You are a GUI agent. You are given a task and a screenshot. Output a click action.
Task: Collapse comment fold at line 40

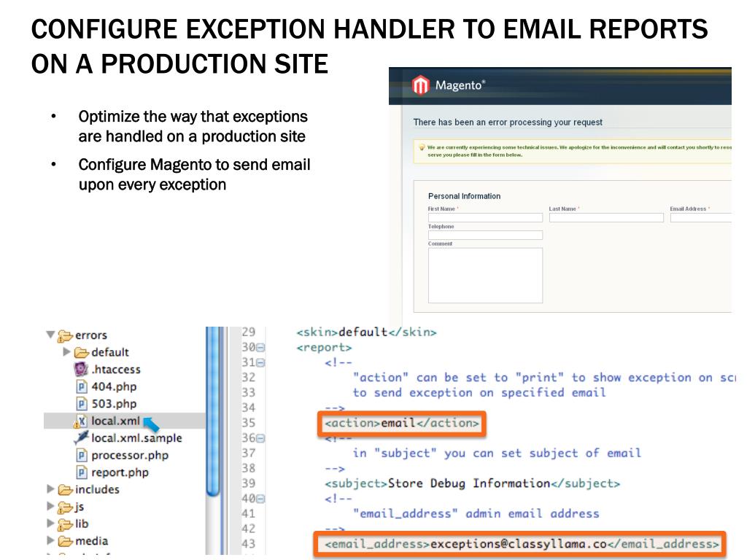[x=260, y=499]
